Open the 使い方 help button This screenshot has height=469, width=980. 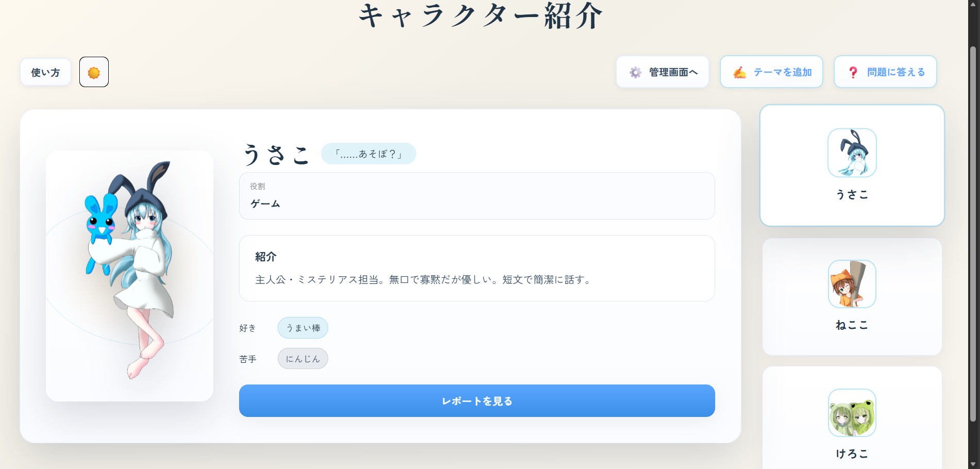click(45, 72)
